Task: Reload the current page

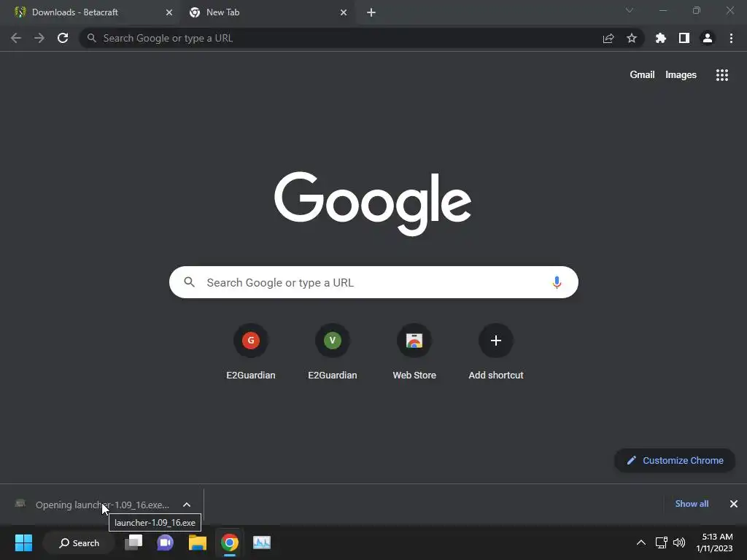Action: (63, 38)
